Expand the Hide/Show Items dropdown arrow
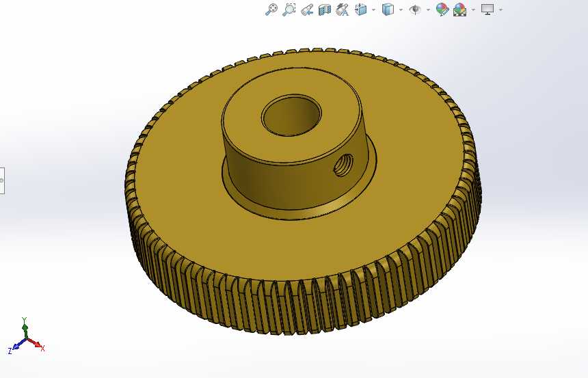Image resolution: width=588 pixels, height=378 pixels. point(428,10)
